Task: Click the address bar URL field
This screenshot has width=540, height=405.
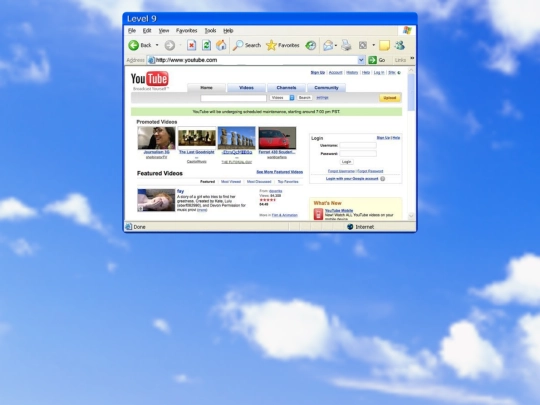Action: tap(256, 60)
